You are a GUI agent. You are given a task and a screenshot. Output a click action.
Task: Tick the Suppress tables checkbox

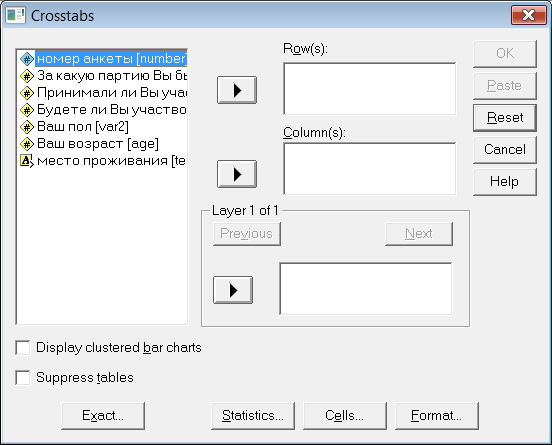pyautogui.click(x=23, y=378)
